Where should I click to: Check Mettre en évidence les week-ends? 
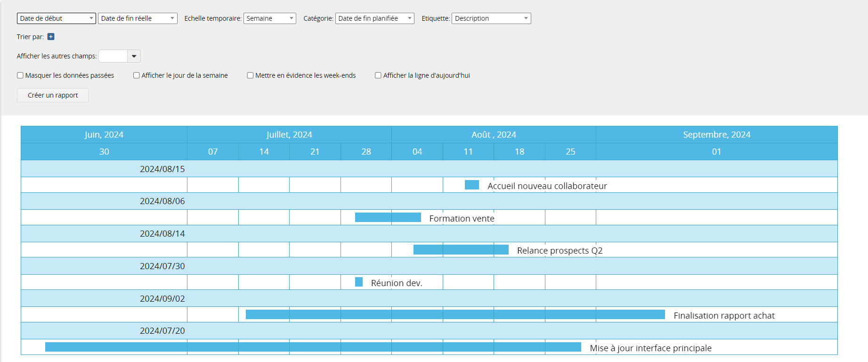tap(251, 75)
